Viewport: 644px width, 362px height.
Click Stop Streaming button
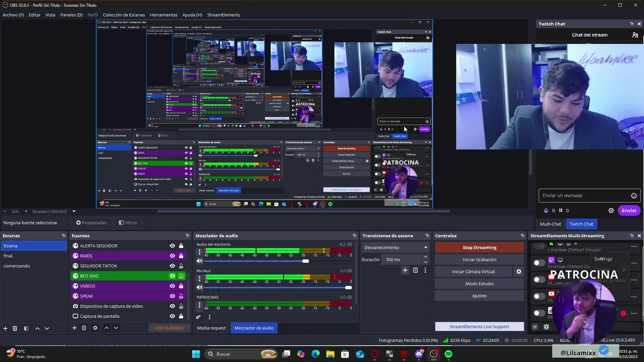pos(479,247)
